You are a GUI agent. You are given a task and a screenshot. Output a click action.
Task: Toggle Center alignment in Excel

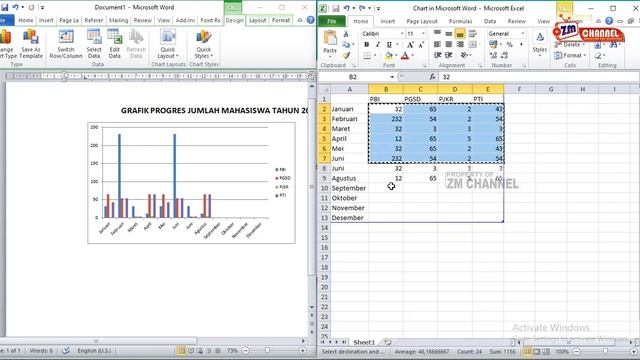click(x=449, y=44)
